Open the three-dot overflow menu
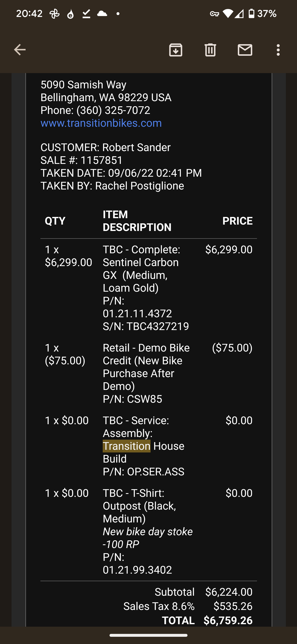 tap(278, 50)
